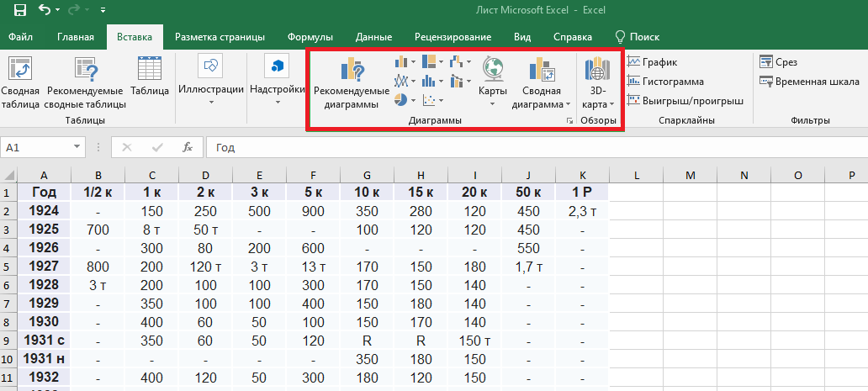Save the workbook using the diskette icon
This screenshot has height=391, width=868.
pyautogui.click(x=20, y=10)
